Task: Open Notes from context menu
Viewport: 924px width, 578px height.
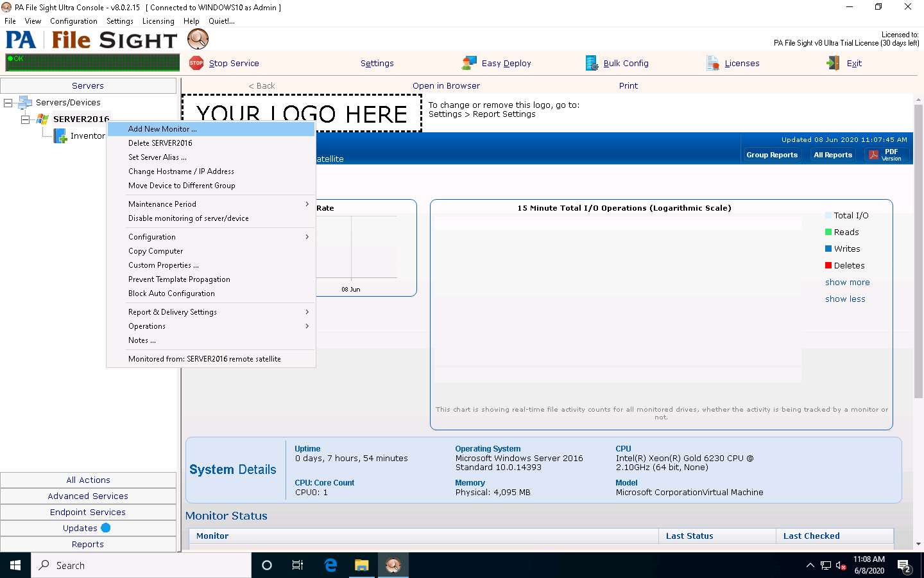Action: [211, 340]
